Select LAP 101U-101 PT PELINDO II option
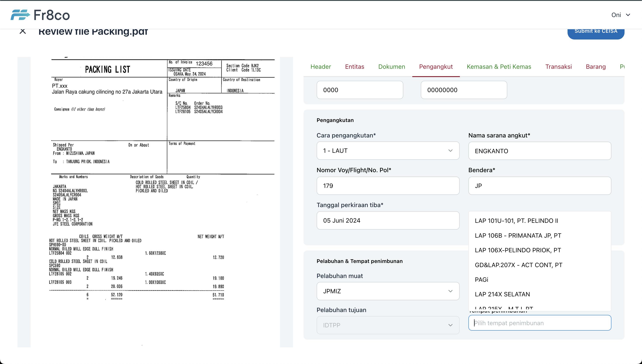The height and width of the screenshot is (364, 642). tap(517, 221)
